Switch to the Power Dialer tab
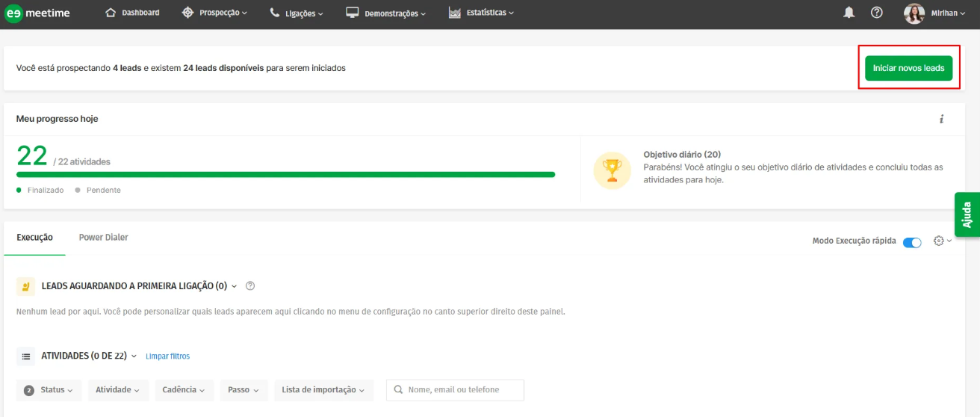Image resolution: width=980 pixels, height=417 pixels. tap(104, 238)
